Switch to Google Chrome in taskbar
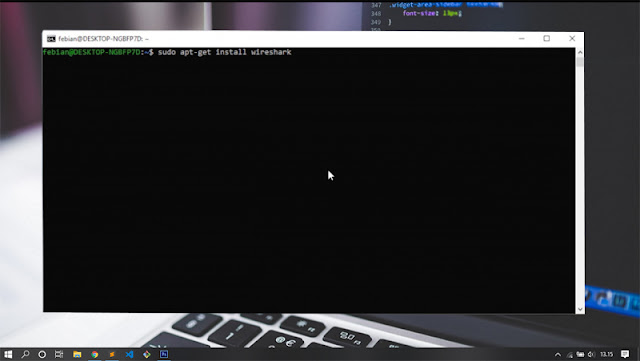The width and height of the screenshot is (640, 361). (95, 354)
